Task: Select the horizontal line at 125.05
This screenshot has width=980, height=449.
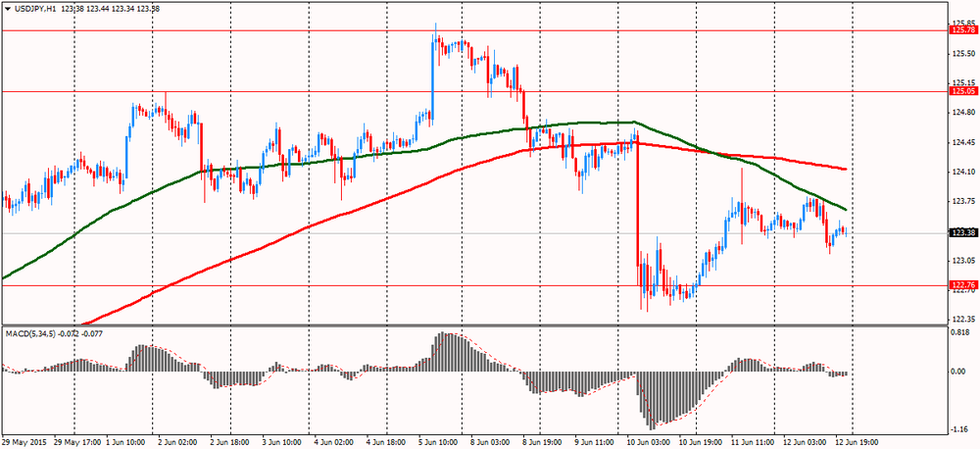Action: click(x=294, y=91)
